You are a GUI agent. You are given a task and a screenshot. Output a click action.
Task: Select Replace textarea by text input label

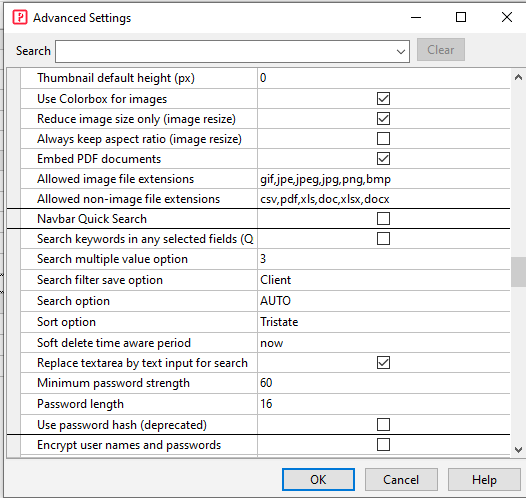(x=142, y=363)
